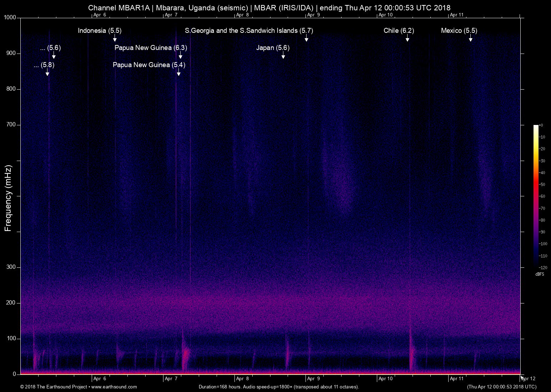Click the arrow beneath Mexico (5.5)

(x=470, y=38)
